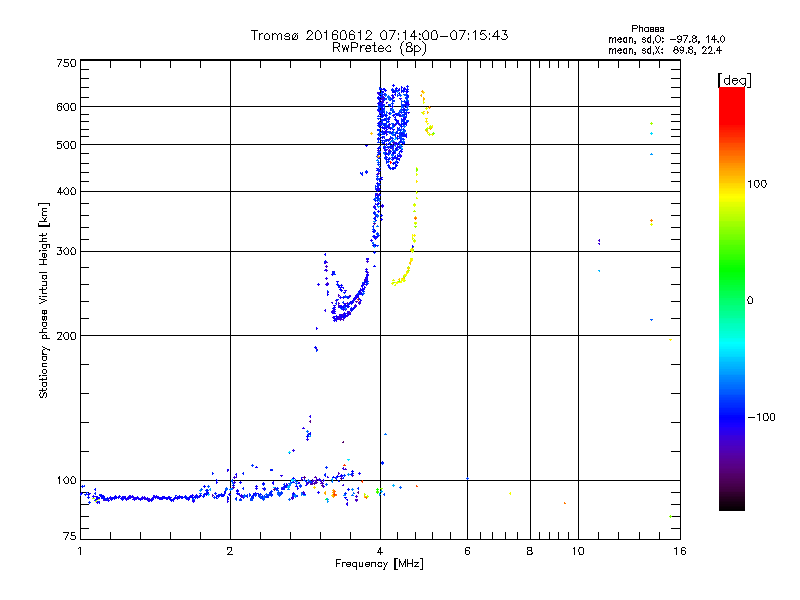
Task: Select the dense blue echo cluster near 600 km
Action: (x=393, y=120)
